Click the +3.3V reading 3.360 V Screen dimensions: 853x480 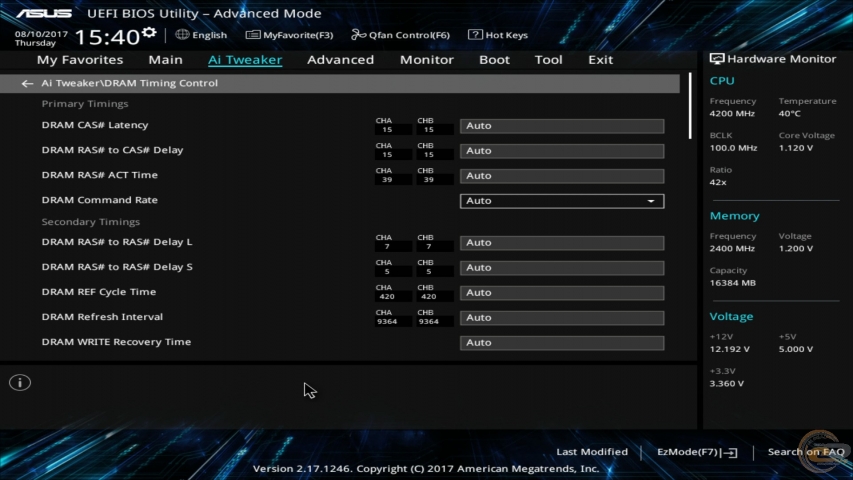click(726, 384)
